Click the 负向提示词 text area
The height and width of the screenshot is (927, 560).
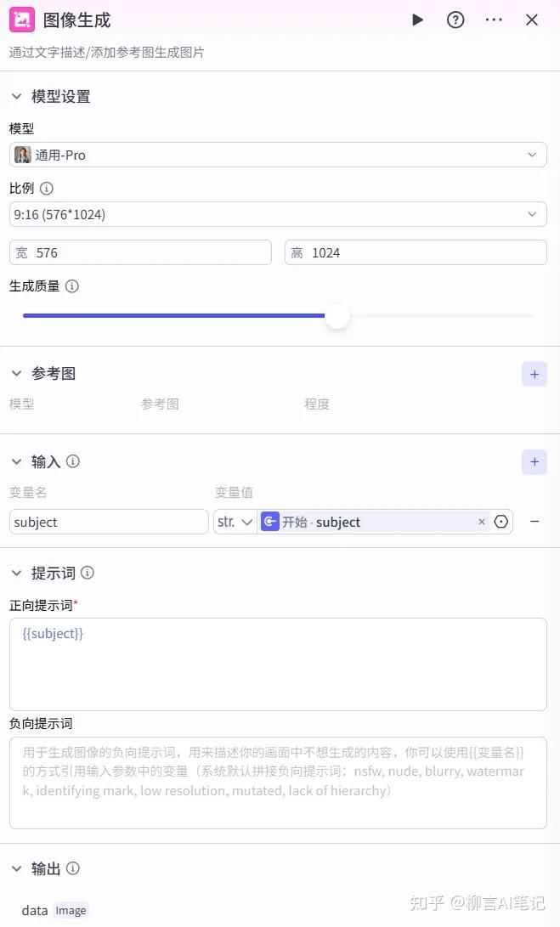point(278,783)
